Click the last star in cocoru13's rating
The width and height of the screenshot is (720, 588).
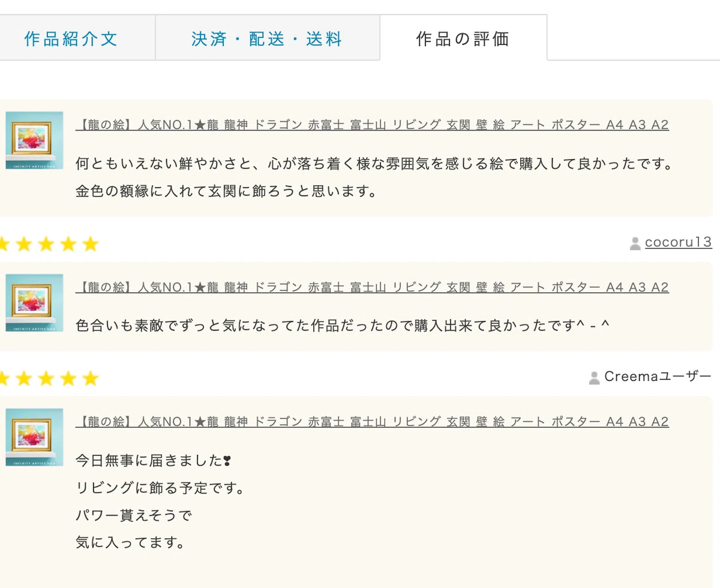[x=90, y=244]
